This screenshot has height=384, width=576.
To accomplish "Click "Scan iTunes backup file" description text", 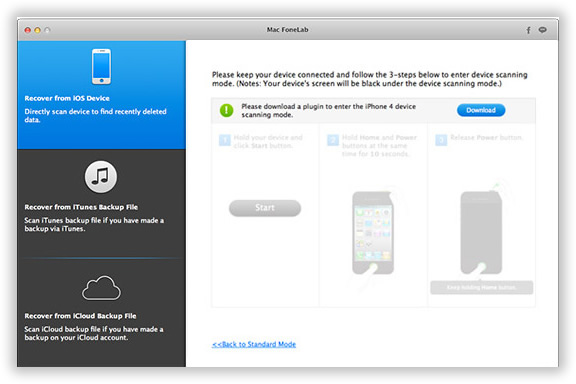I will pos(94,225).
